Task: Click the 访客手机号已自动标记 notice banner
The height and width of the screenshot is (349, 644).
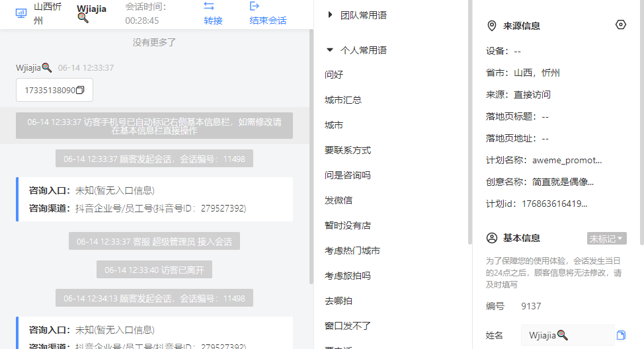Action: 154,126
